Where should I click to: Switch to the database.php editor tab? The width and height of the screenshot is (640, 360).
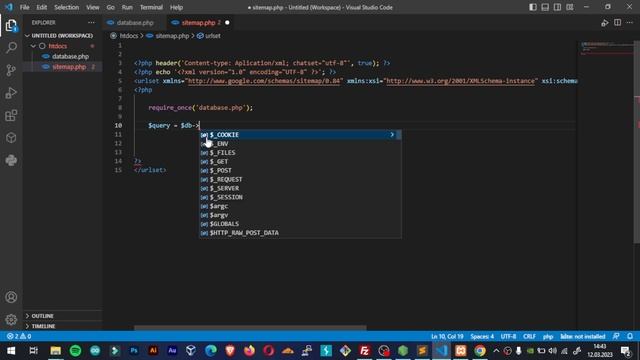[x=135, y=23]
